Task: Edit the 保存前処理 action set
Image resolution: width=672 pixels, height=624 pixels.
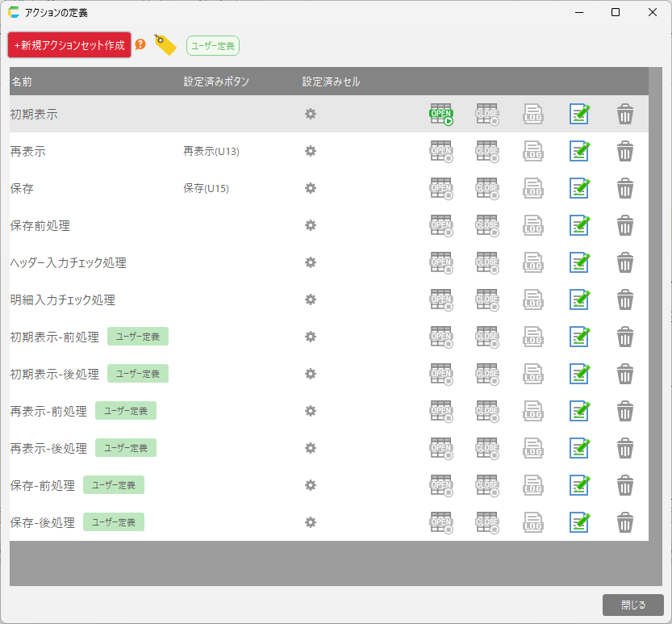Action: 579,225
